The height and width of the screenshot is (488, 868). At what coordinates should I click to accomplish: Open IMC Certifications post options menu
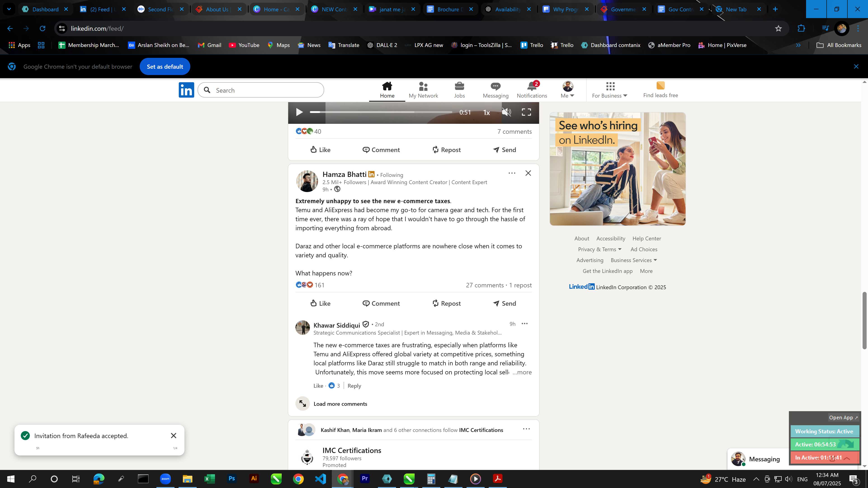coord(526,429)
